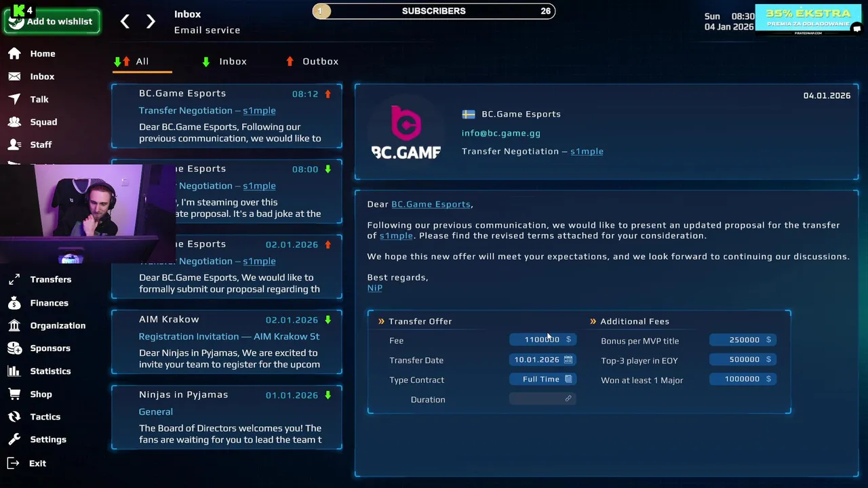
Task: Click the 04.01.2026 email date
Action: [x=827, y=96]
